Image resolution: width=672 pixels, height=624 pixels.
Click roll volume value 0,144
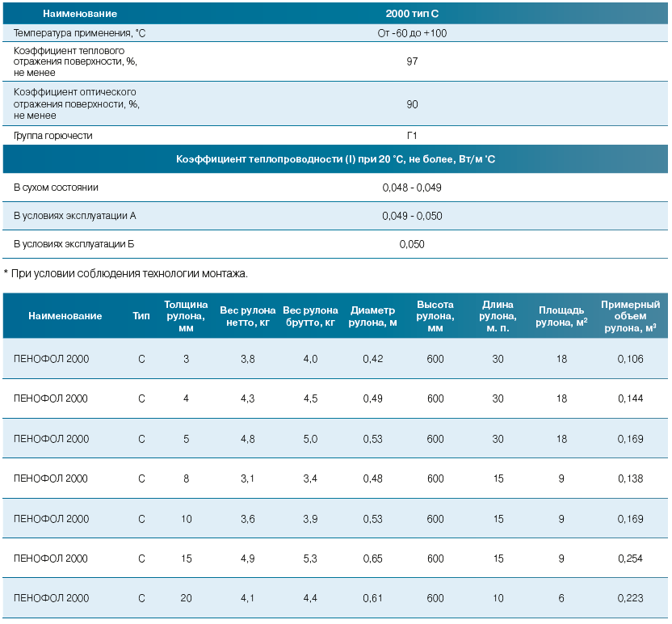click(631, 398)
